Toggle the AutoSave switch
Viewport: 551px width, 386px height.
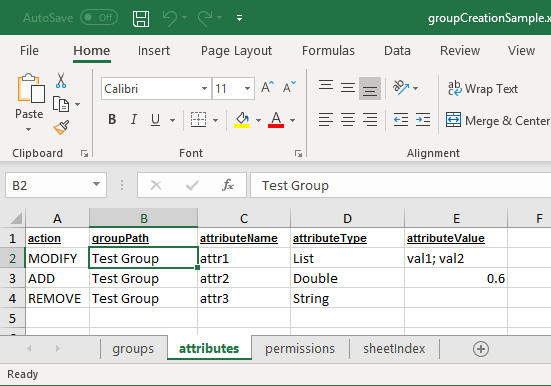(x=99, y=18)
